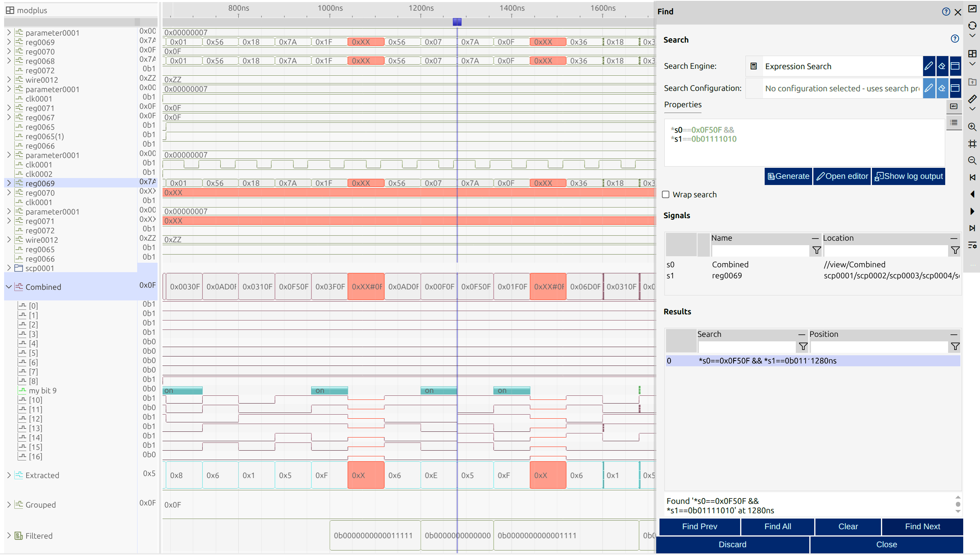Click pencil edit icon beside Expression Search
The height and width of the screenshot is (555, 980).
[929, 66]
